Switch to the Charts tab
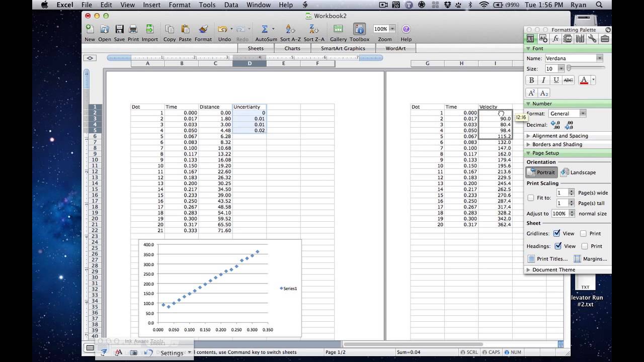This screenshot has height=362, width=644. tap(292, 48)
